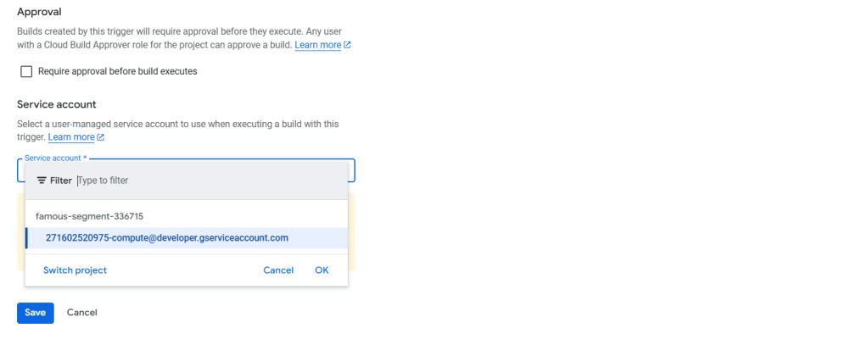Image resolution: width=868 pixels, height=339 pixels.
Task: Save the trigger configuration
Action: pyautogui.click(x=35, y=313)
